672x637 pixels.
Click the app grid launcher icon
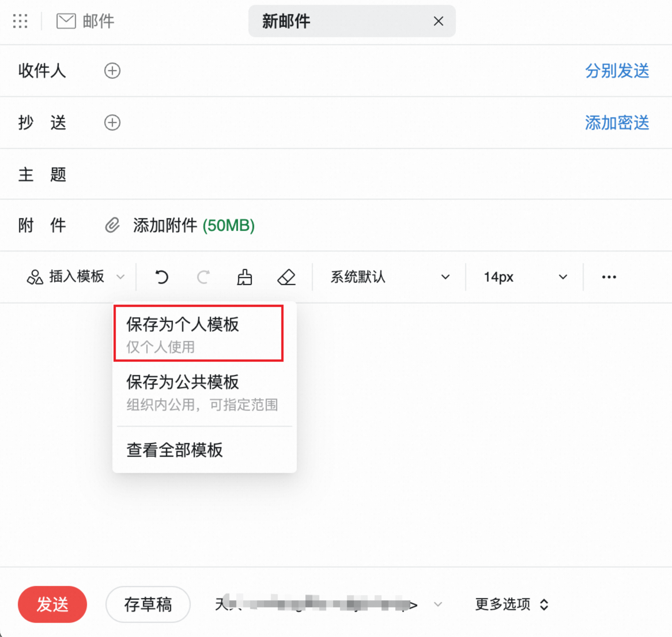coord(20,21)
